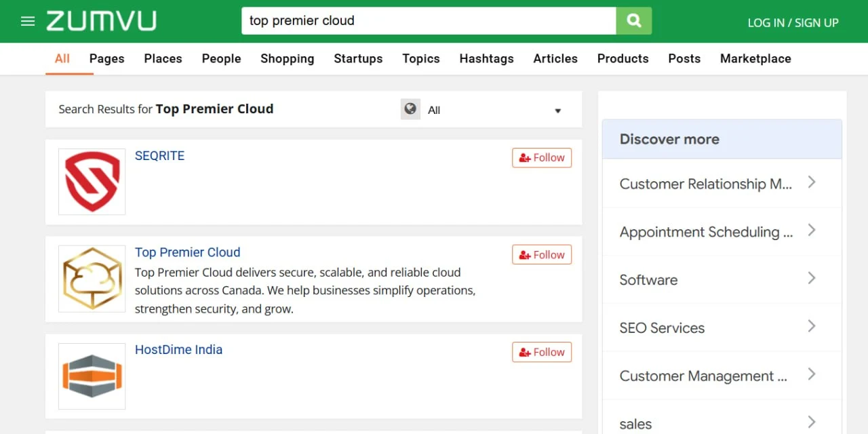The width and height of the screenshot is (868, 434).
Task: Expand the SEO Services chevron
Action: (812, 326)
